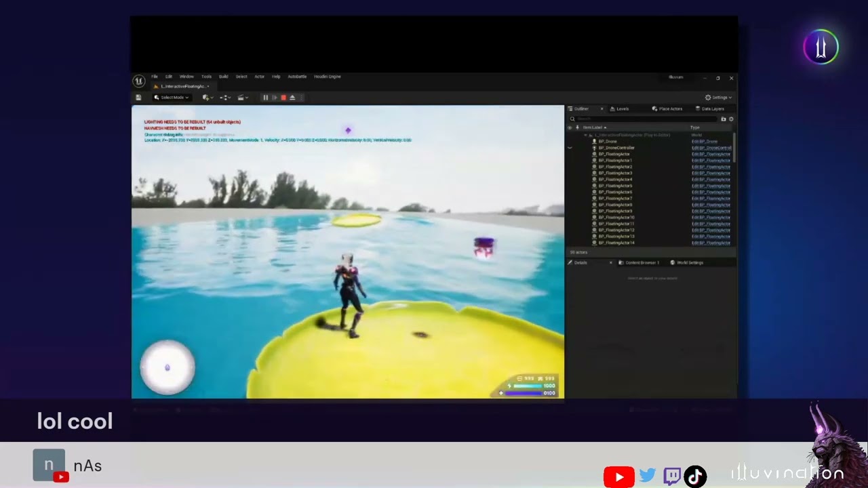Open the Twitch icon in overlay
The height and width of the screenshot is (488, 868).
pos(672,476)
